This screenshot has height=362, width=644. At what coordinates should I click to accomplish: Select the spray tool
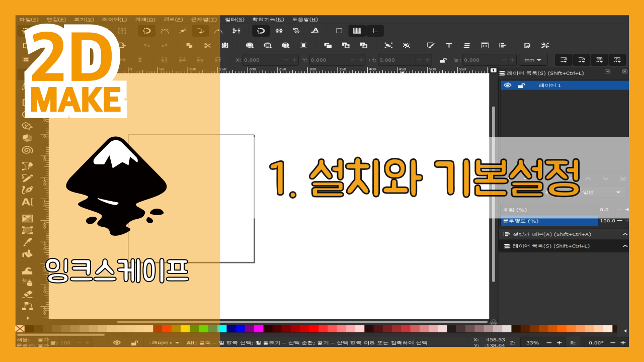click(27, 282)
